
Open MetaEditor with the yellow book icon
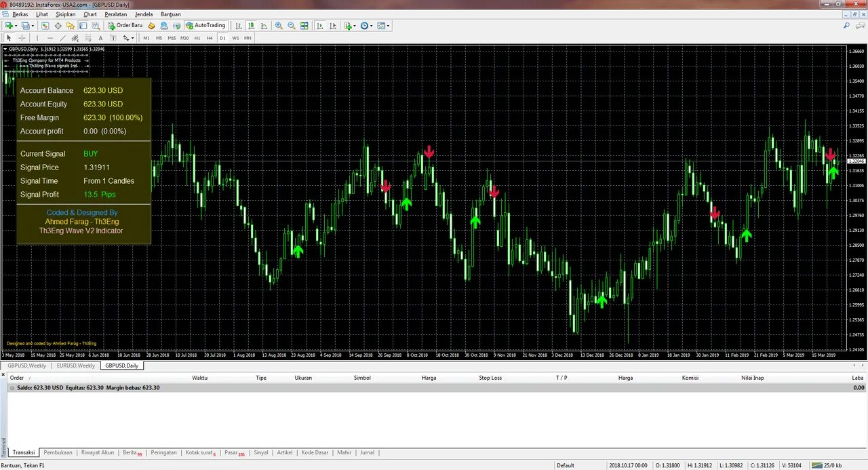151,26
